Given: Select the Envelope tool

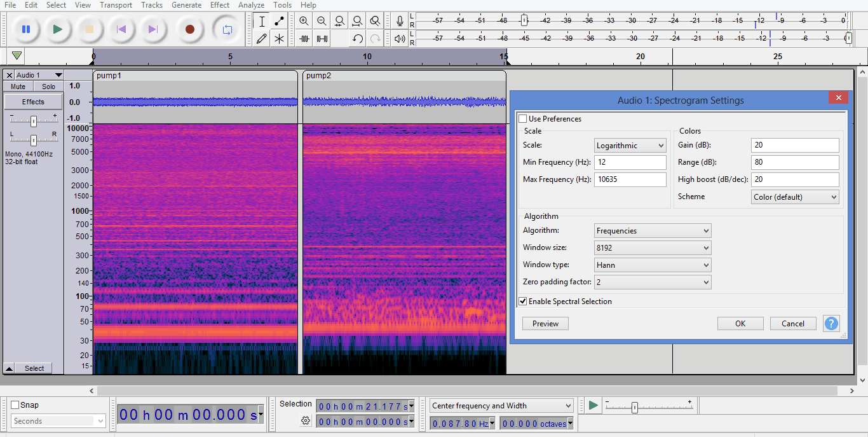Looking at the screenshot, I should (x=279, y=21).
